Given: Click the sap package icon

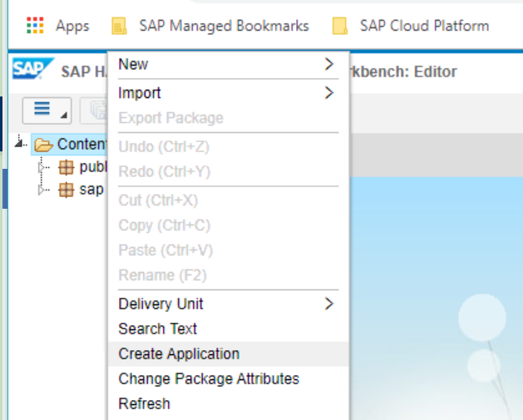Looking at the screenshot, I should click(x=67, y=190).
